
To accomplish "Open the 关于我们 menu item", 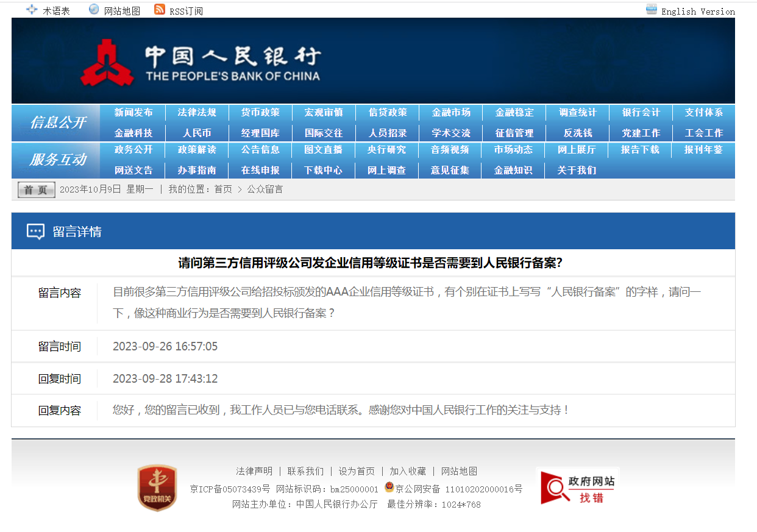I will [577, 171].
